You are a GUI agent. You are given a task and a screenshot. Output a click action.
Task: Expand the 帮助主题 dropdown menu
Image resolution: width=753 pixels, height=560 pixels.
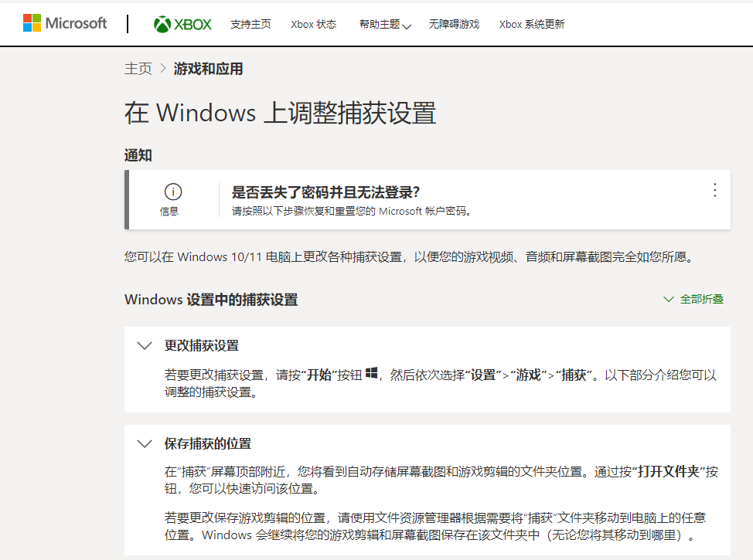tap(385, 24)
